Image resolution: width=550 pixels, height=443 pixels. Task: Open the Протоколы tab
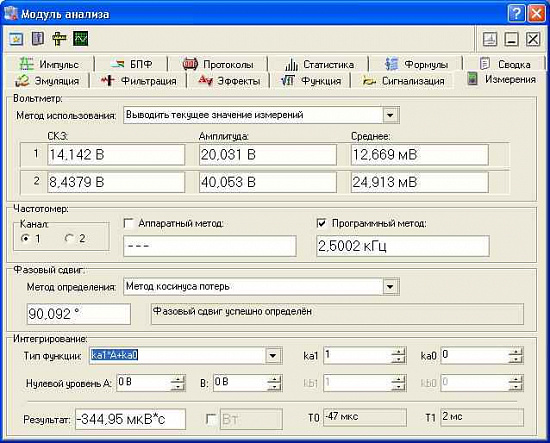tap(218, 64)
